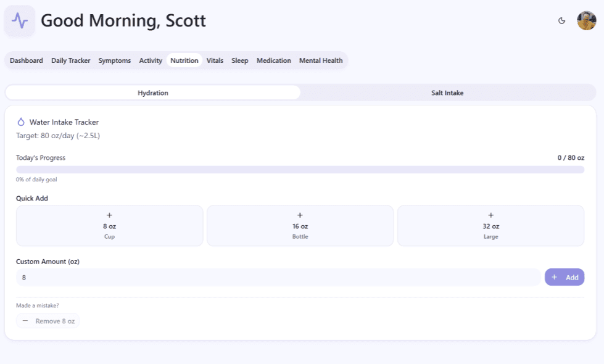Click the Add custom amount button

(565, 278)
